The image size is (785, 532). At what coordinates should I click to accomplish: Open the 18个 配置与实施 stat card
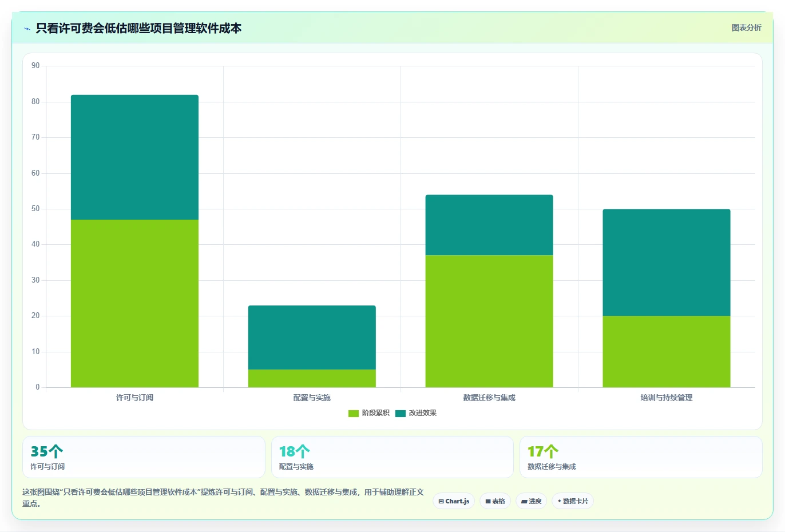(392, 457)
